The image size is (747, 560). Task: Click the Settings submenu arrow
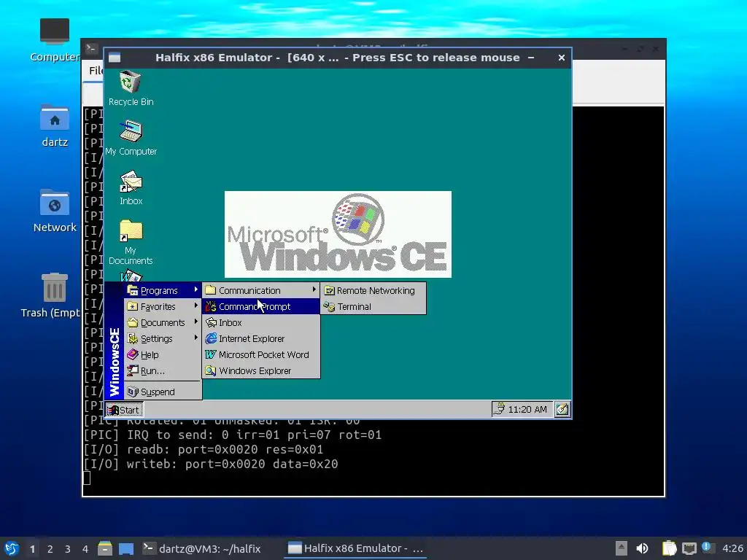196,338
